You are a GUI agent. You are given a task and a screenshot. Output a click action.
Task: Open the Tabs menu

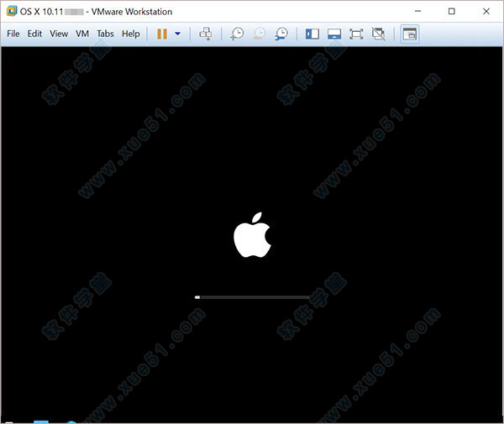click(105, 34)
